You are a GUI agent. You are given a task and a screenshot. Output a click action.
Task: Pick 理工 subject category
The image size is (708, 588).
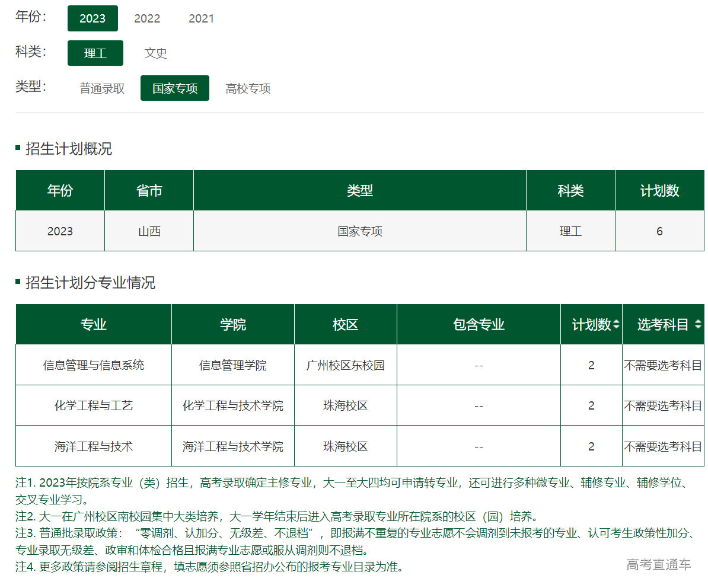95,53
